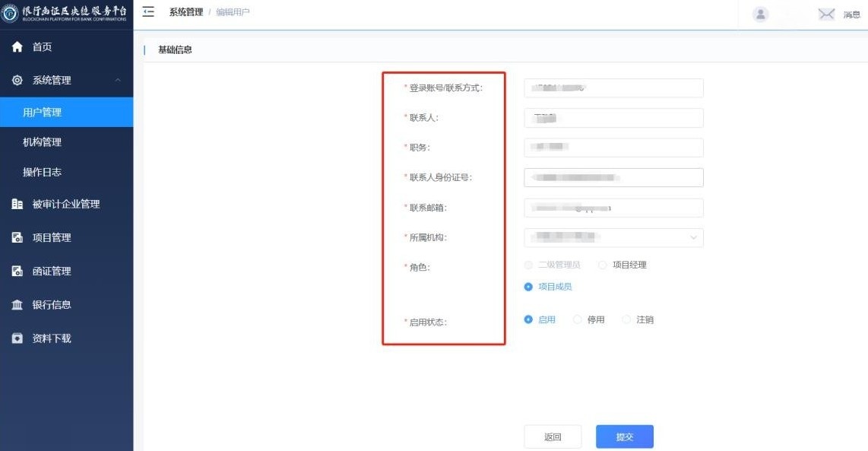This screenshot has height=451, width=868.
Task: Open 机构管理 in the sidebar
Action: coord(43,142)
